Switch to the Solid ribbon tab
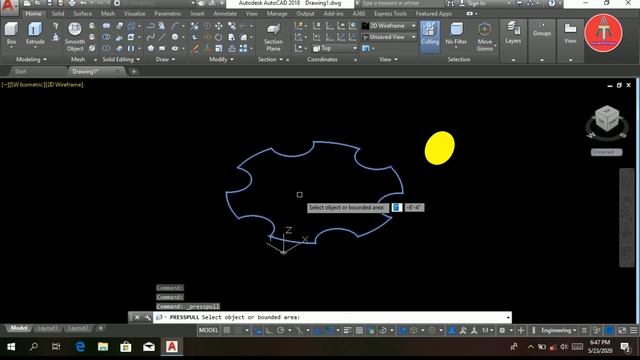Image resolution: width=640 pixels, height=360 pixels. (x=58, y=13)
